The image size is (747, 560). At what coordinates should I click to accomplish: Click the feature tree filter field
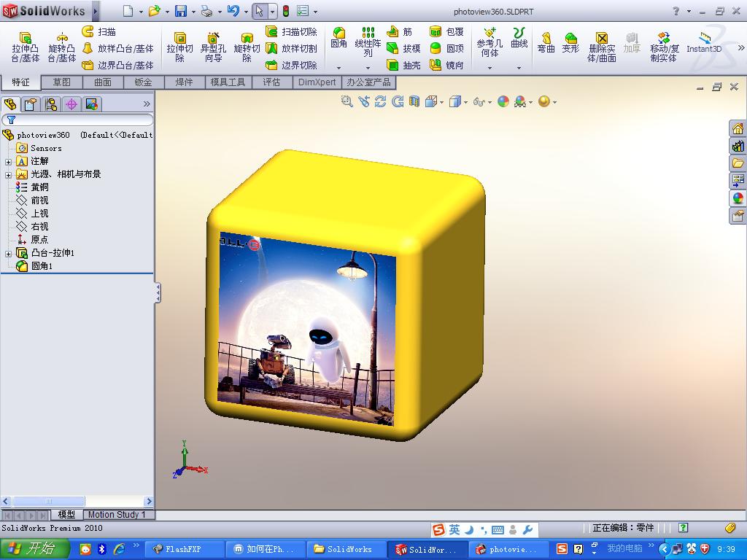pyautogui.click(x=77, y=120)
